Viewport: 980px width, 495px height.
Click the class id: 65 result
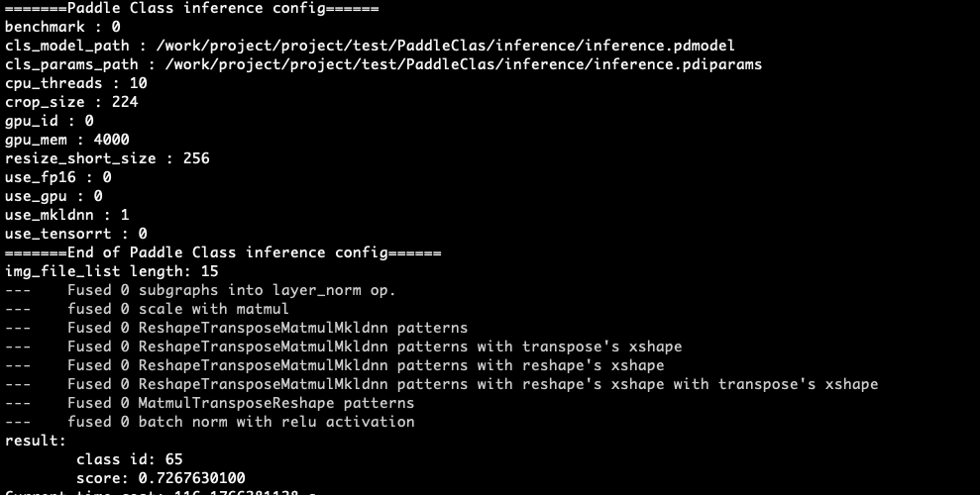point(130,459)
